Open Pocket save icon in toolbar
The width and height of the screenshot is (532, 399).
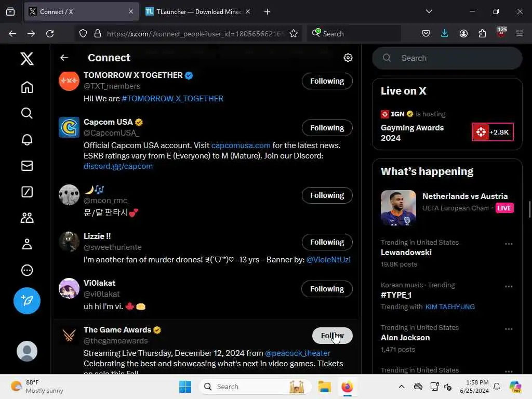point(426,33)
